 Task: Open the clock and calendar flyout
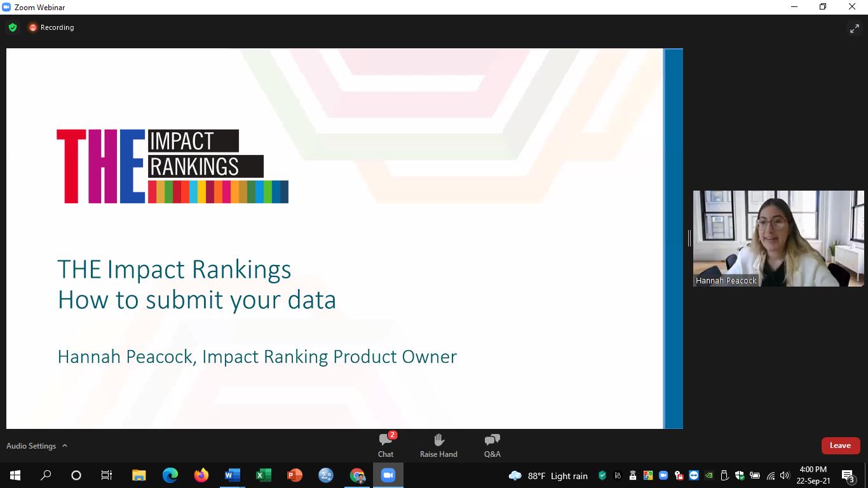pyautogui.click(x=813, y=475)
